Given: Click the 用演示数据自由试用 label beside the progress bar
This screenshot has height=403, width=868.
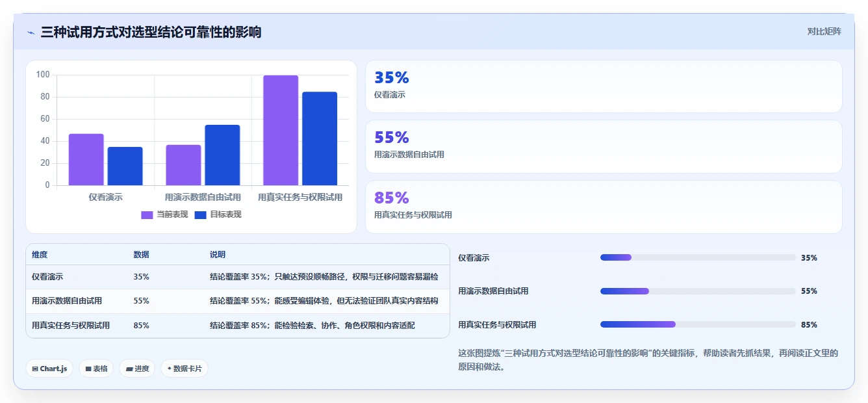Looking at the screenshot, I should pos(493,291).
